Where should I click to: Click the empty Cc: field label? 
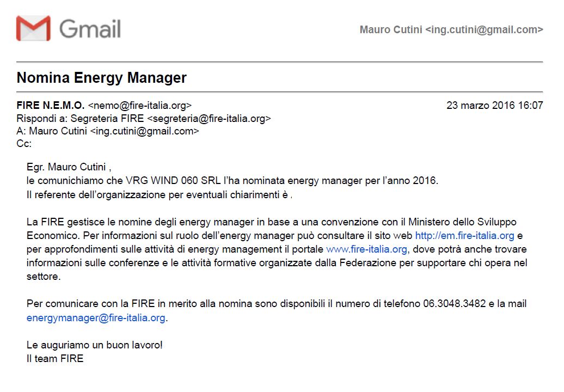(24, 143)
